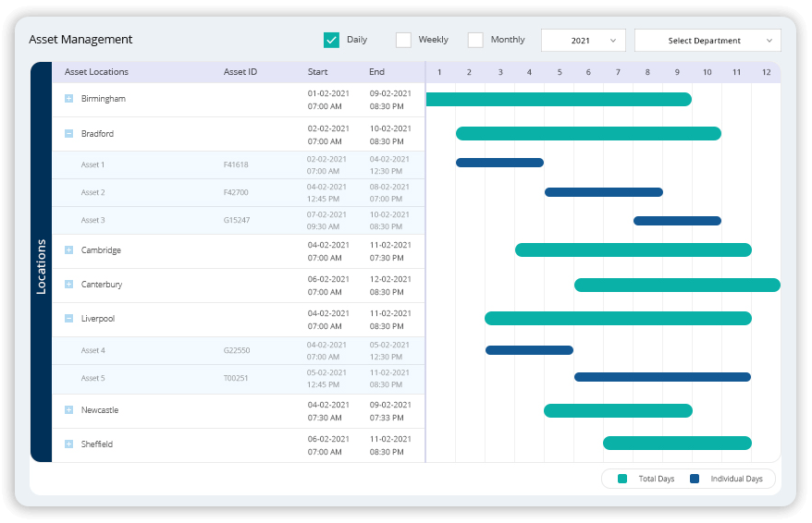Enable the Monthly view checkbox

point(475,40)
